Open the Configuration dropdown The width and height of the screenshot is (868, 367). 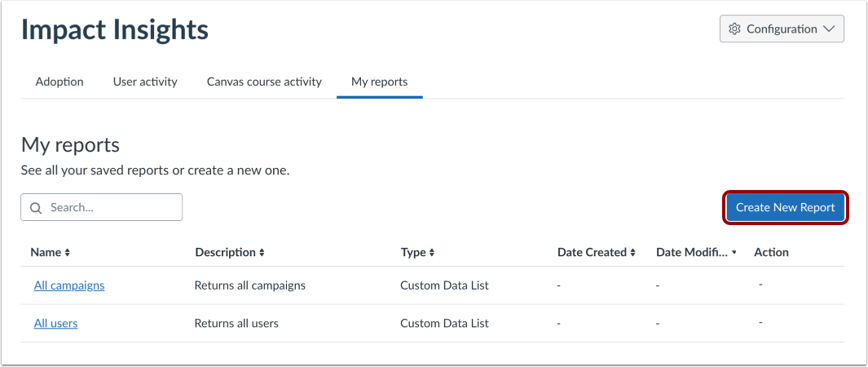[782, 29]
